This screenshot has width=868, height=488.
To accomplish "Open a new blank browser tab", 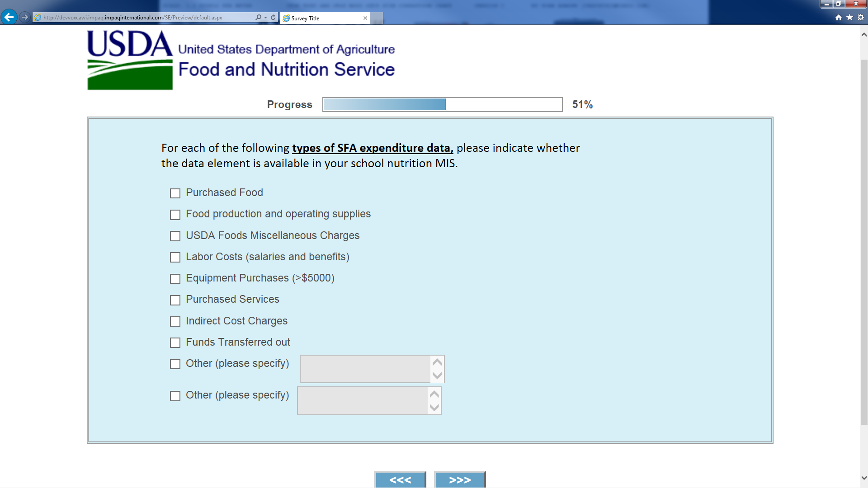I will coord(377,18).
